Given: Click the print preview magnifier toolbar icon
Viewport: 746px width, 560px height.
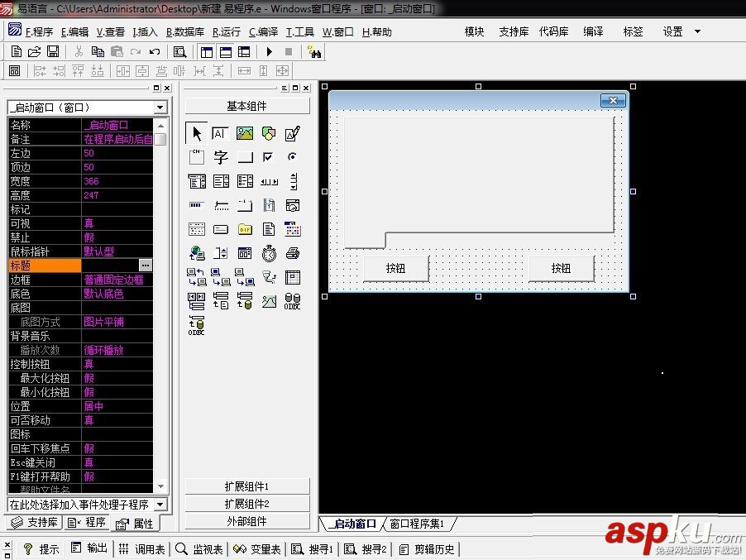Looking at the screenshot, I should pos(179,51).
